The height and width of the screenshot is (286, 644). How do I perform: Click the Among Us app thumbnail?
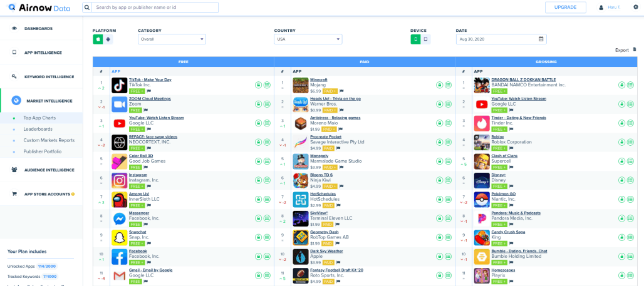coord(119,200)
